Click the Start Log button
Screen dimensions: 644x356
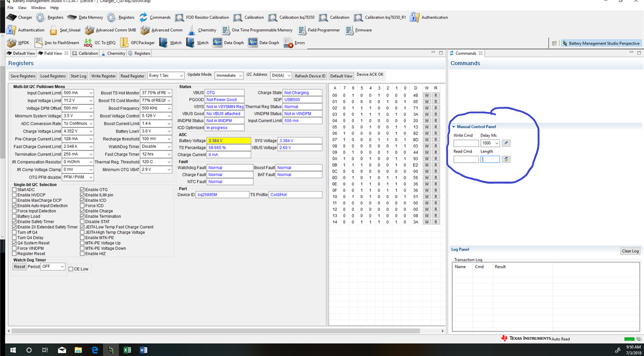[79, 76]
